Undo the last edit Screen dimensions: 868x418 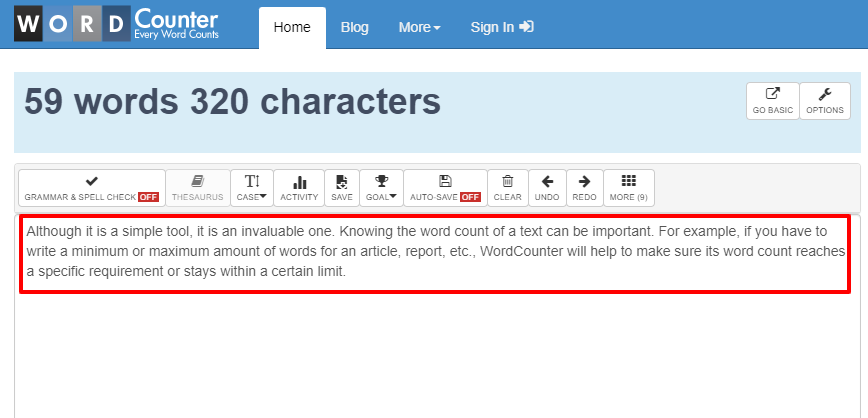pyautogui.click(x=547, y=187)
